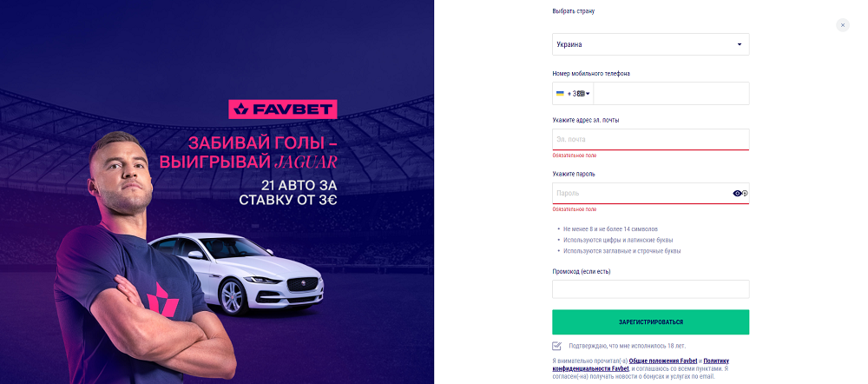Viewport: 868px width, 384px height.
Task: Select the promo code input box
Action: (650, 289)
